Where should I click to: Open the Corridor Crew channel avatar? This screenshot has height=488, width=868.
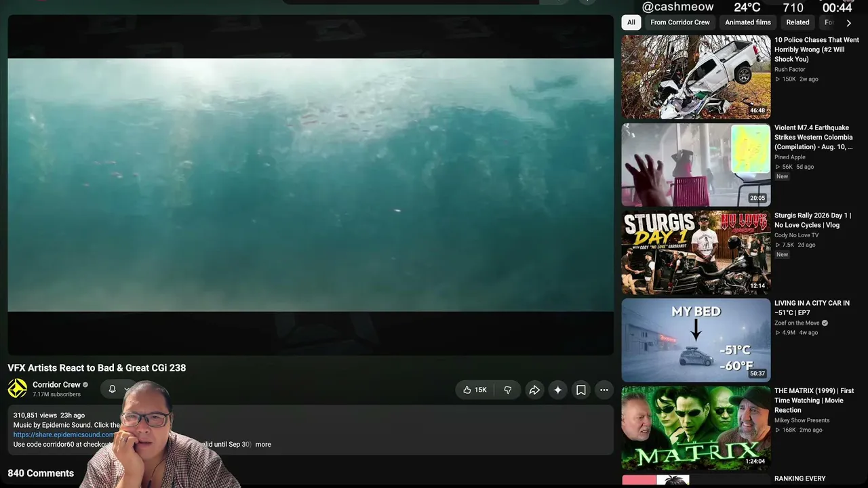click(x=18, y=388)
